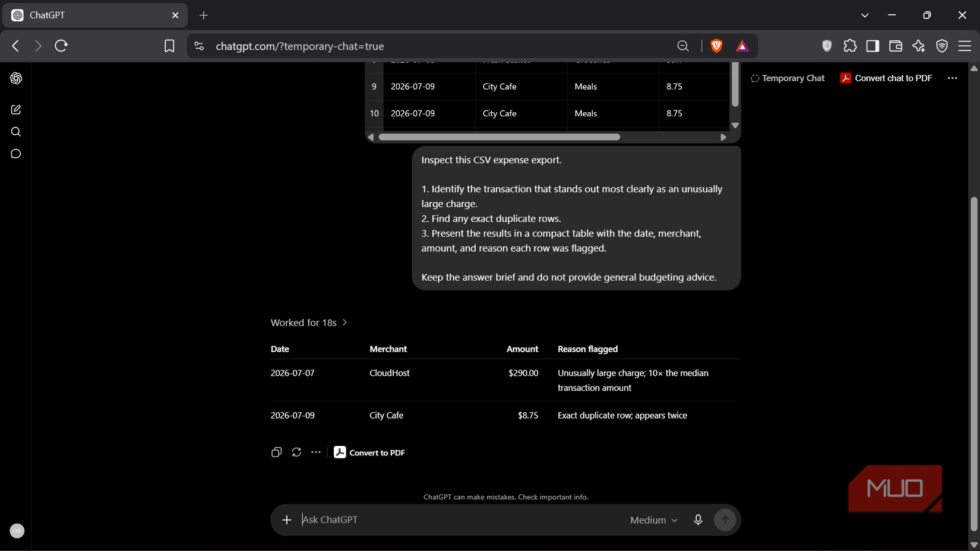Click the ChatGPT logo in sidebar

coord(16,78)
